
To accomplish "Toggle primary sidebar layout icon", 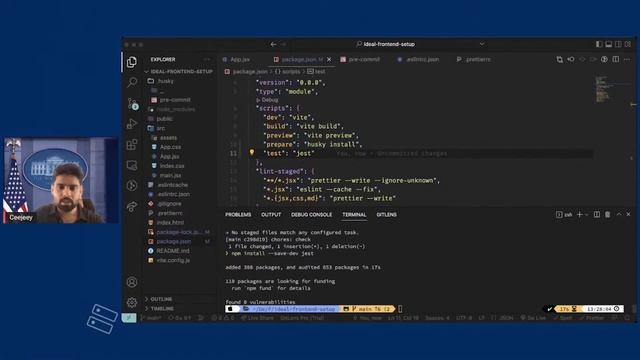I will (x=599, y=44).
